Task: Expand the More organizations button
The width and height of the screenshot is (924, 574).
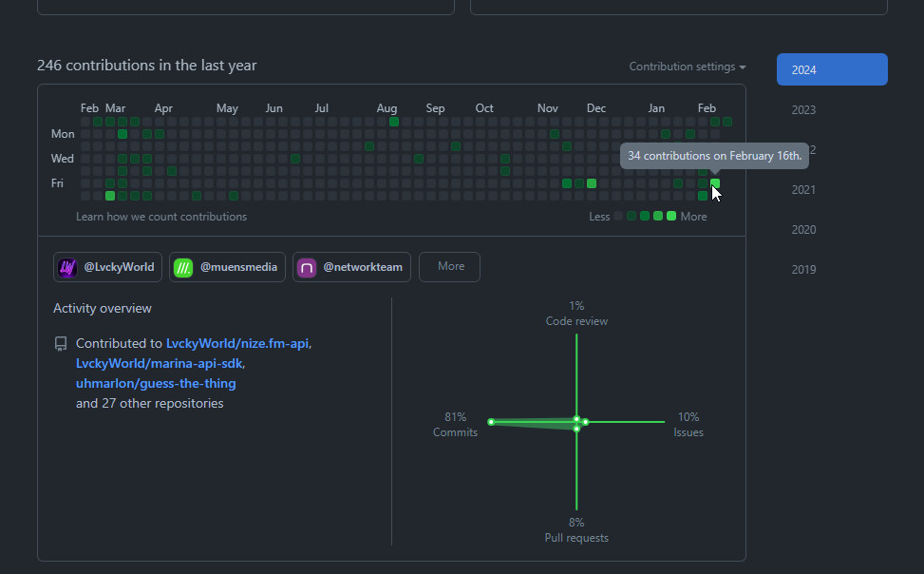Action: (x=449, y=267)
